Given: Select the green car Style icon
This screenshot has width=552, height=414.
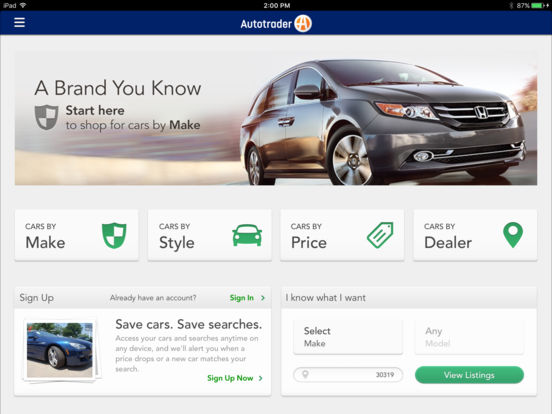Looking at the screenshot, I should coord(247,235).
